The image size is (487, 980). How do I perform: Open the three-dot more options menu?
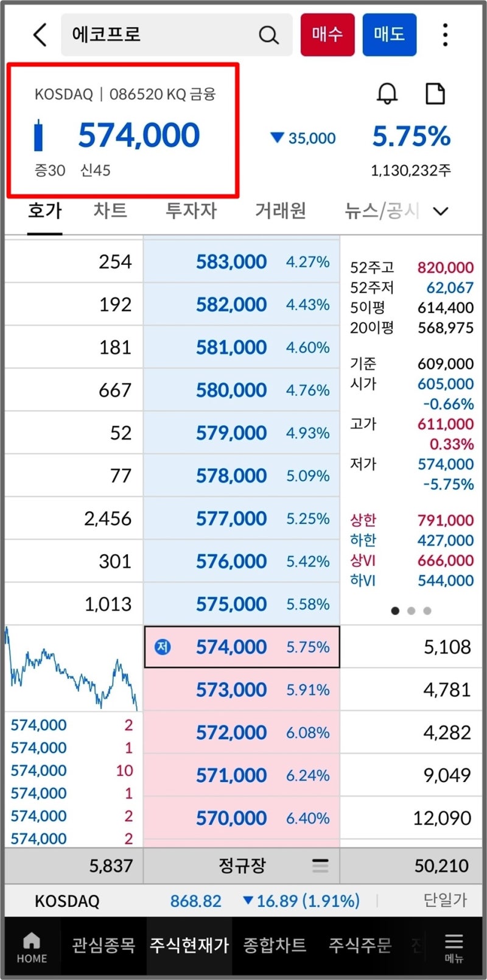[x=446, y=35]
